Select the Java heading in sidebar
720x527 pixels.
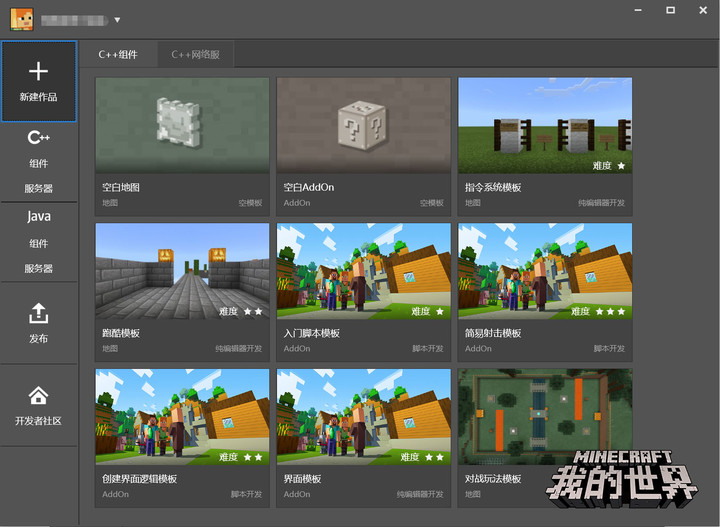39,216
